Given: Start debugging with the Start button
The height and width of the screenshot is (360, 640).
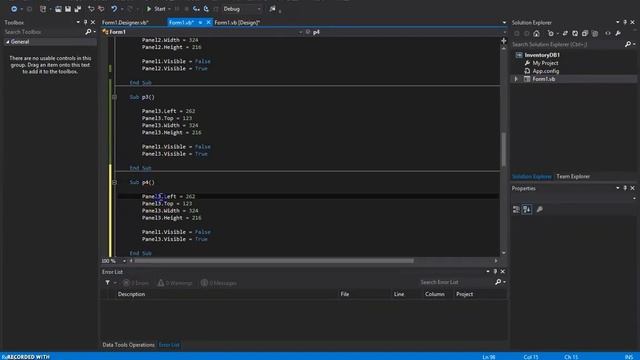Looking at the screenshot, I should click(x=156, y=9).
